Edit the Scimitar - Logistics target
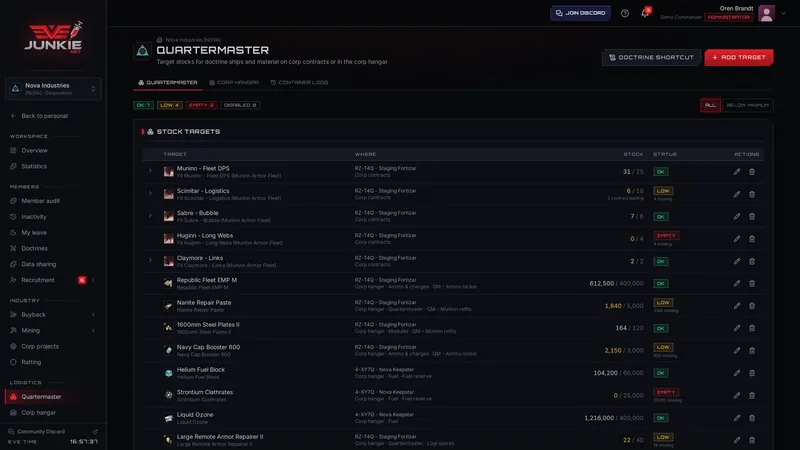800x450 pixels. click(x=737, y=194)
